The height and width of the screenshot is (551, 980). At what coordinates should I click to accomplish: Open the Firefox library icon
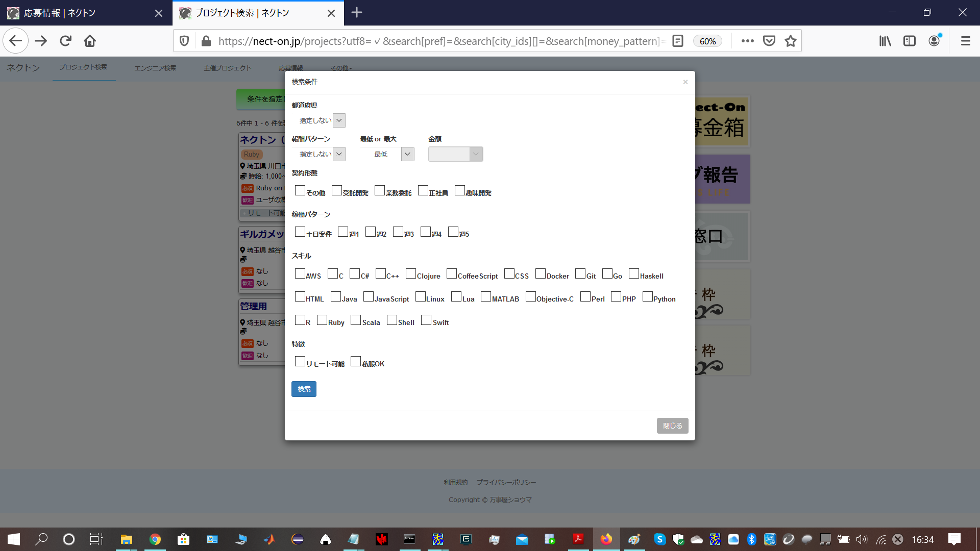[x=885, y=41]
